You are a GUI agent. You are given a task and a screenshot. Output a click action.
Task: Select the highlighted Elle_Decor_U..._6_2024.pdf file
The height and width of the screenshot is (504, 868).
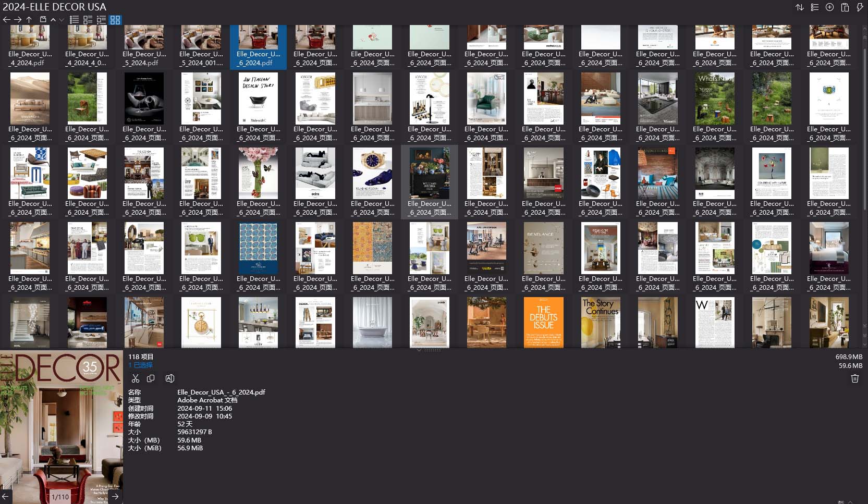coord(258,47)
